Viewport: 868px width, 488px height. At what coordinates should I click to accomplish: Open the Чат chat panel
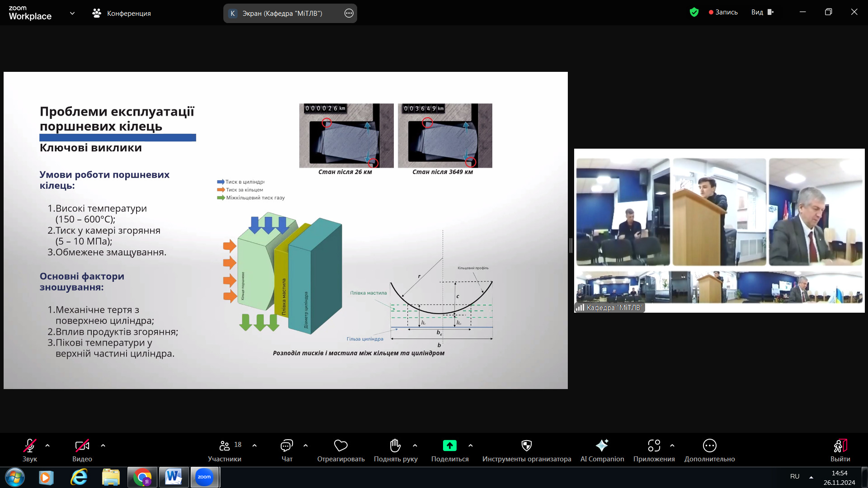coord(287,446)
